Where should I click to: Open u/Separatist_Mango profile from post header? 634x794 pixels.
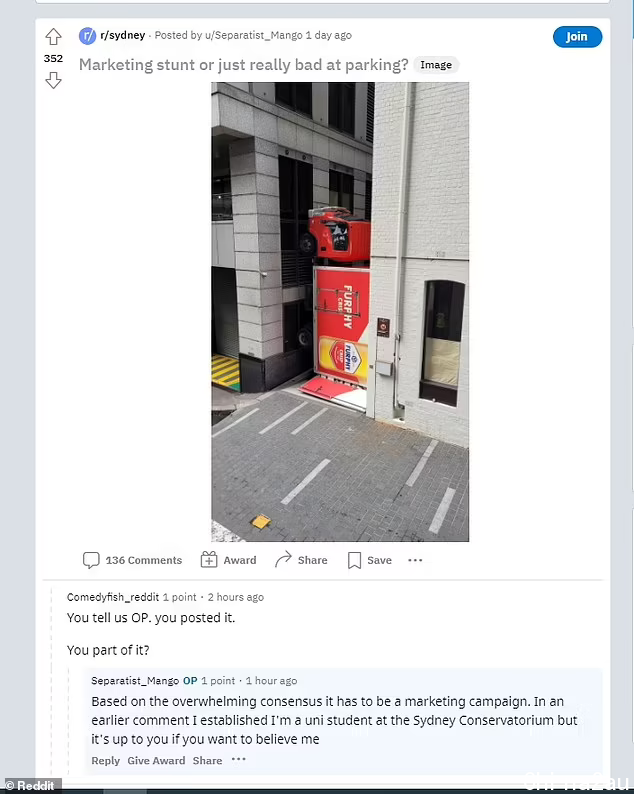tap(253, 35)
